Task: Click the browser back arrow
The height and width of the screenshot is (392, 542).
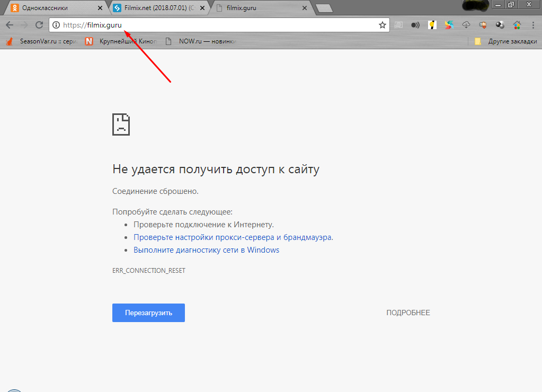Action: tap(10, 25)
